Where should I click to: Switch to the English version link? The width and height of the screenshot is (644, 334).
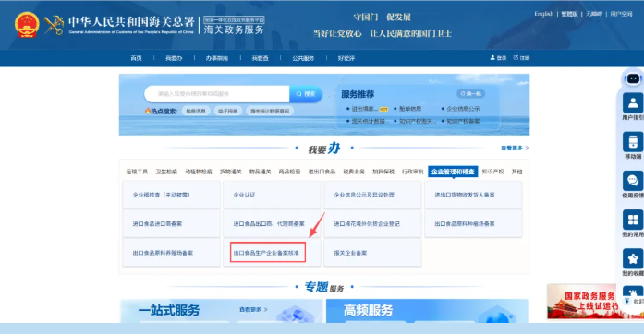544,14
